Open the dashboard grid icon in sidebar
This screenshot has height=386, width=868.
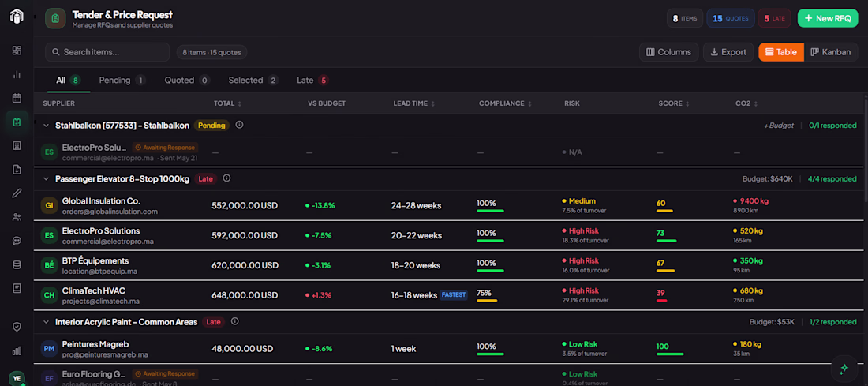[17, 51]
